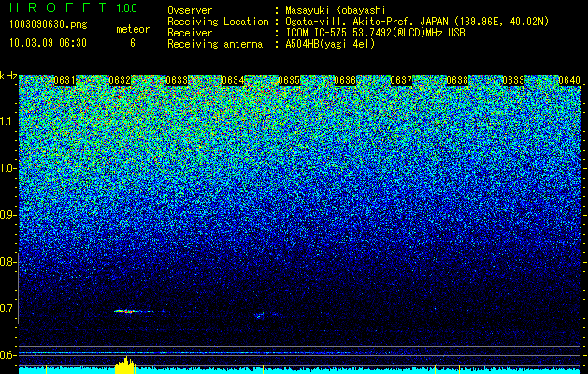This screenshot has width=588, height=374.
Task: Click the meteor count label
Action: coord(133,29)
